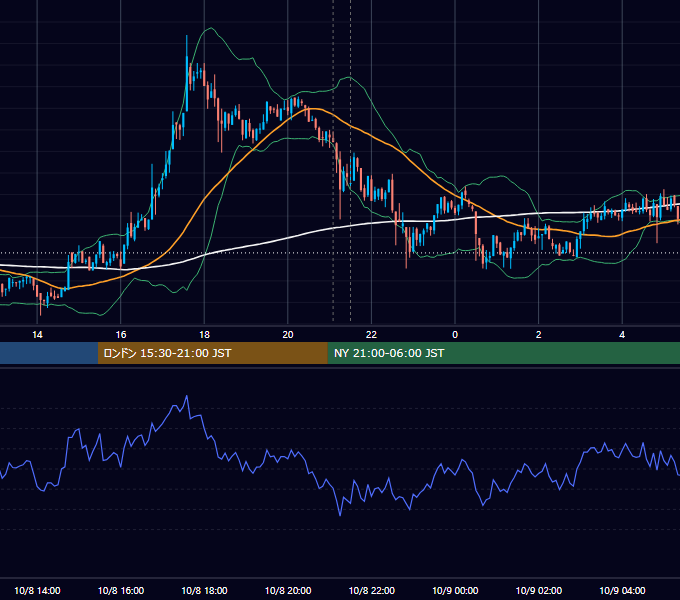Image resolution: width=680 pixels, height=600 pixels.
Task: Click the 10/8 22:00 date label
Action: point(372,591)
